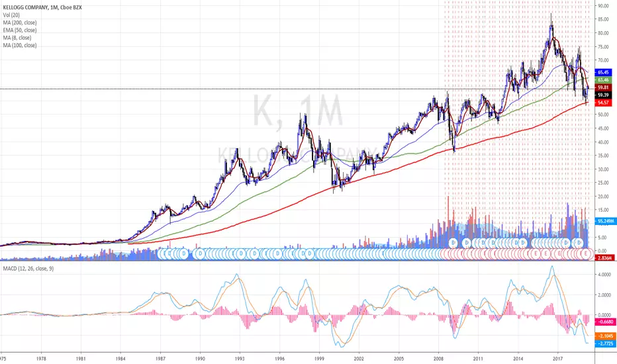The height and width of the screenshot is (364, 617).
Task: Click the KELLOGG COMPANY, 1M, Cboe BZX title
Action: 42,7
